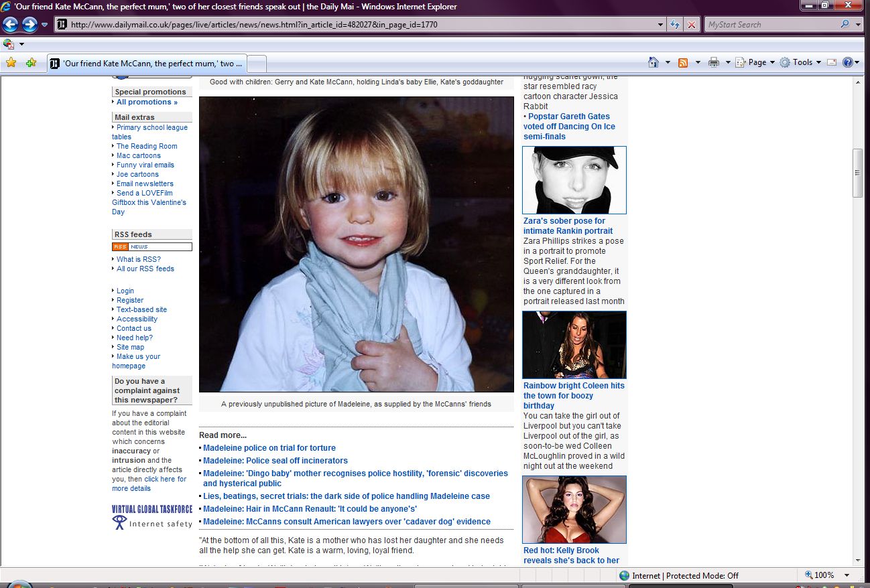Go to the Home page icon
The height and width of the screenshot is (588, 870).
(654, 62)
